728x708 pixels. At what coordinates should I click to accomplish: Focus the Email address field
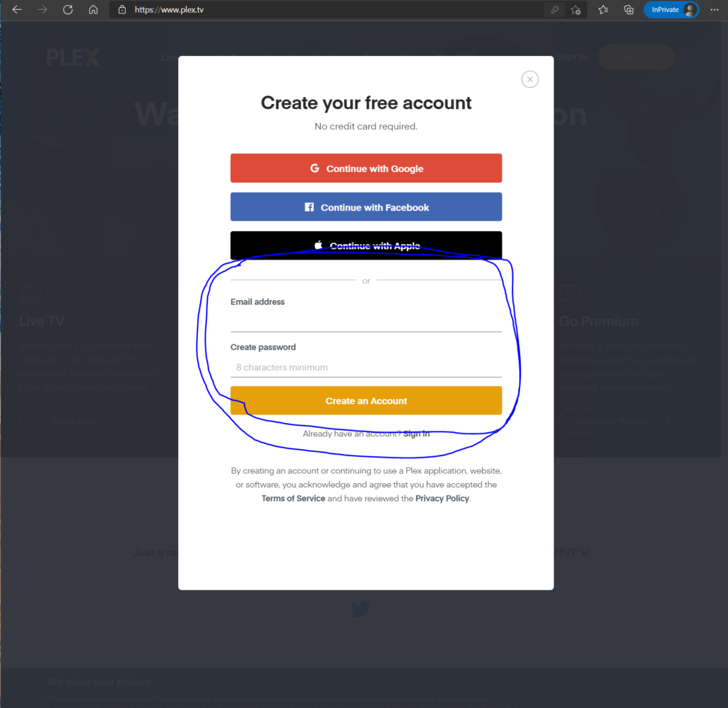pyautogui.click(x=366, y=322)
